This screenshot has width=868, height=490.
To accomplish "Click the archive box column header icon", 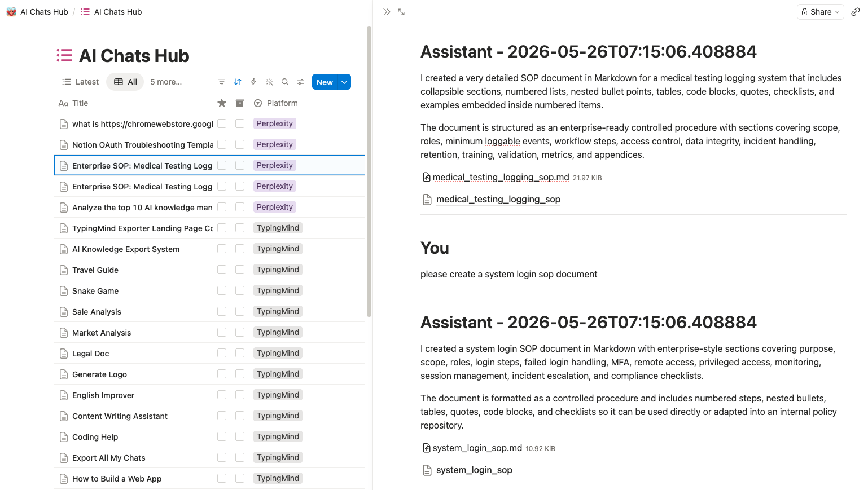I will [240, 103].
